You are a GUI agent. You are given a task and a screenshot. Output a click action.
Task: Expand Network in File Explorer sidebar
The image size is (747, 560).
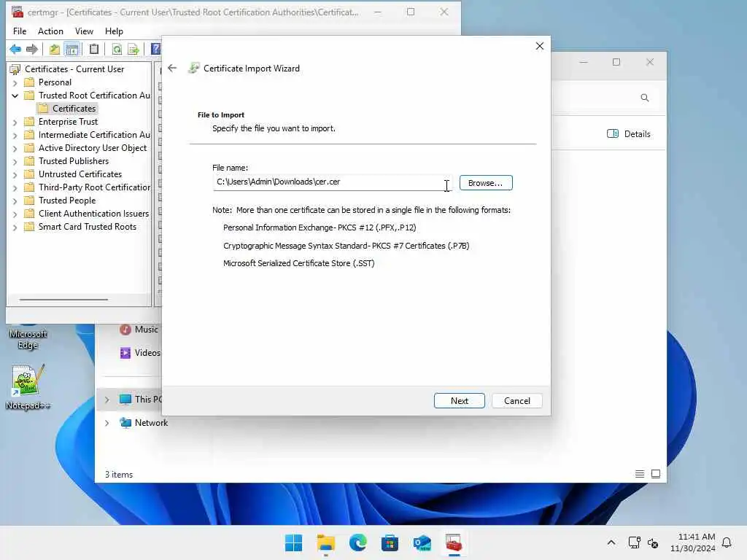107,423
